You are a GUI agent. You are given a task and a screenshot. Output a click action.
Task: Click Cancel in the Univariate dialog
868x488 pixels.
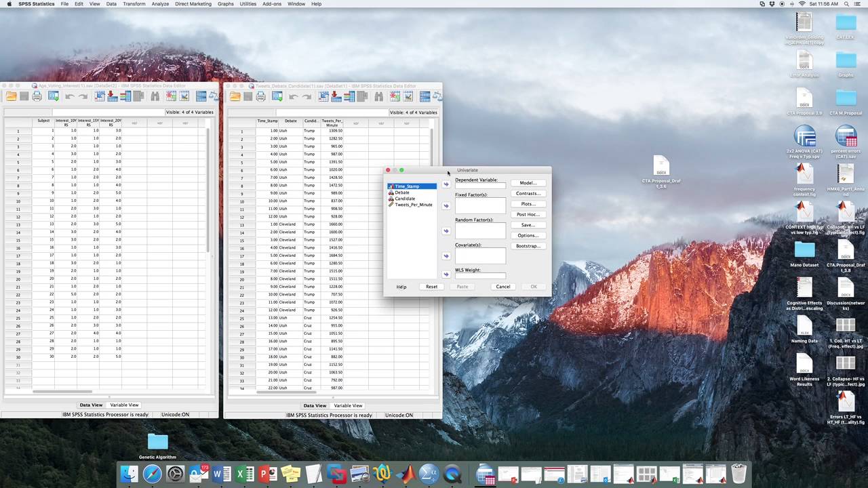click(503, 287)
